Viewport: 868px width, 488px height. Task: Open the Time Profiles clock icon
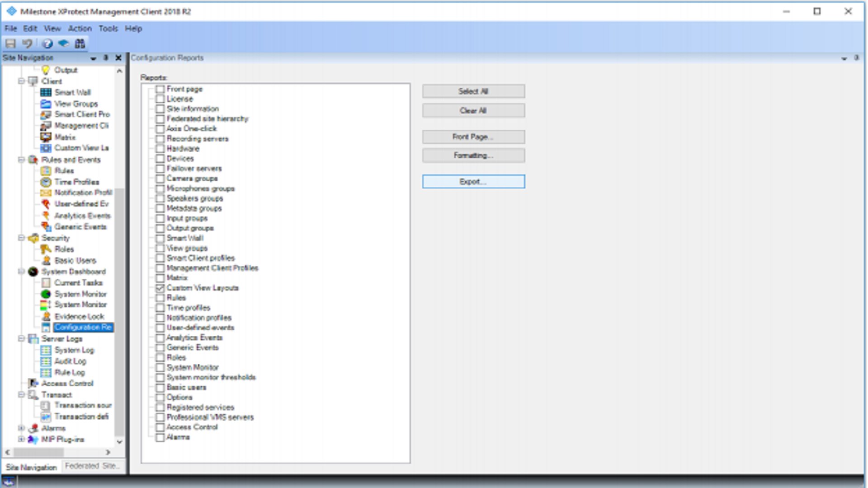coord(46,182)
